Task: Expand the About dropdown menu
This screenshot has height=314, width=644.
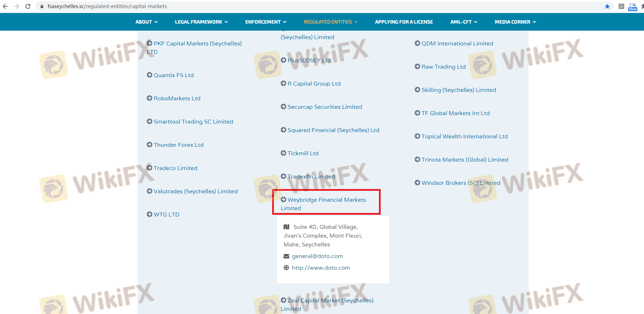Action: click(x=146, y=22)
